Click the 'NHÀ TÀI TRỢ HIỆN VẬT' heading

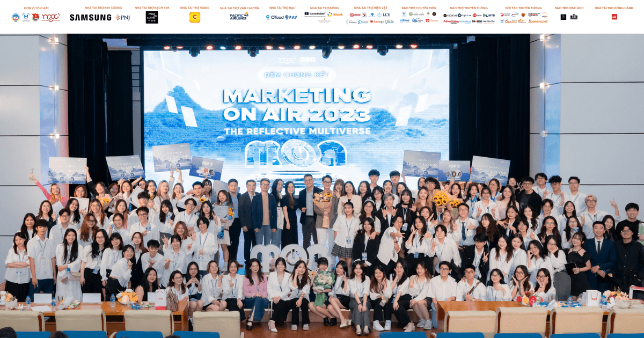click(x=371, y=8)
